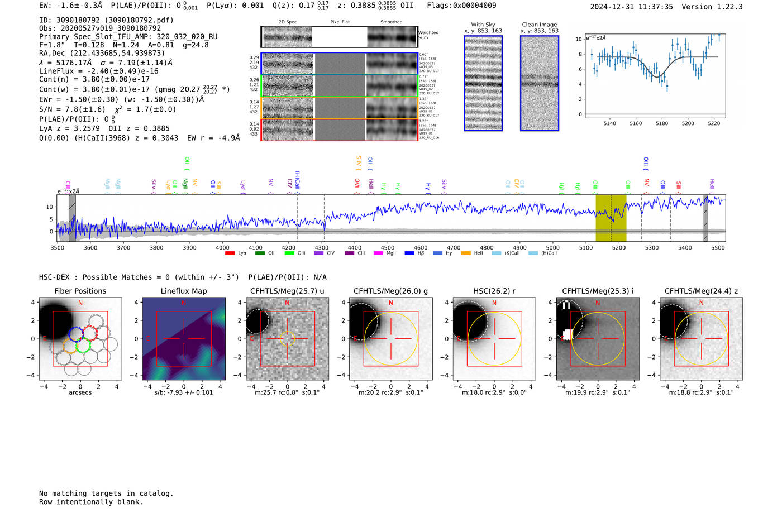Open the Lineflux Map panel
Image resolution: width=782 pixels, height=532 pixels.
tap(184, 339)
